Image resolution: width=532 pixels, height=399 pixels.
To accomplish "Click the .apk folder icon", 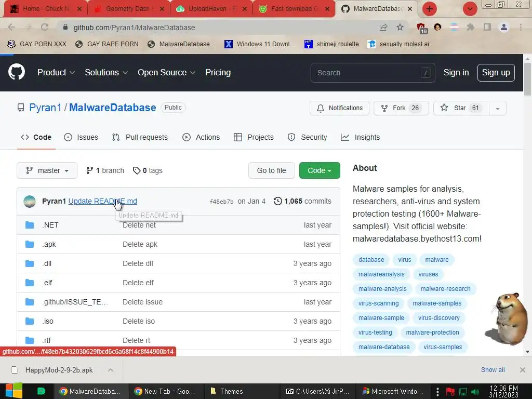I will coord(30,244).
